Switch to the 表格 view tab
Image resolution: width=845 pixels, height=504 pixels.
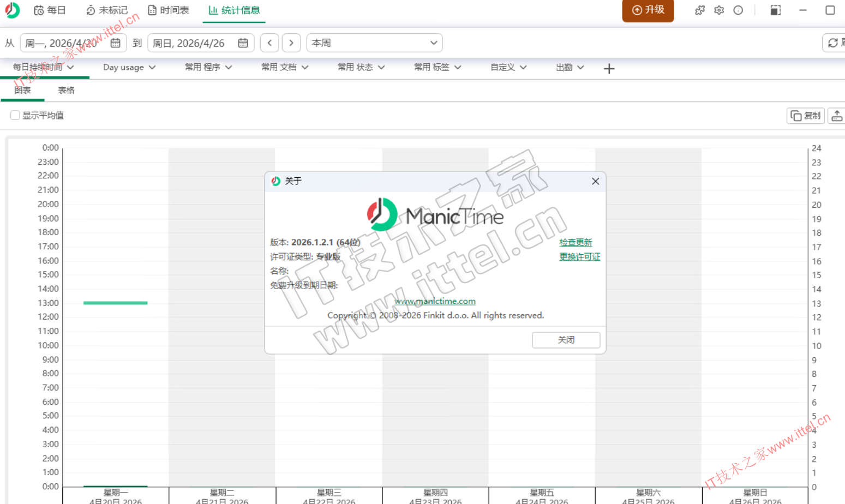click(x=66, y=91)
